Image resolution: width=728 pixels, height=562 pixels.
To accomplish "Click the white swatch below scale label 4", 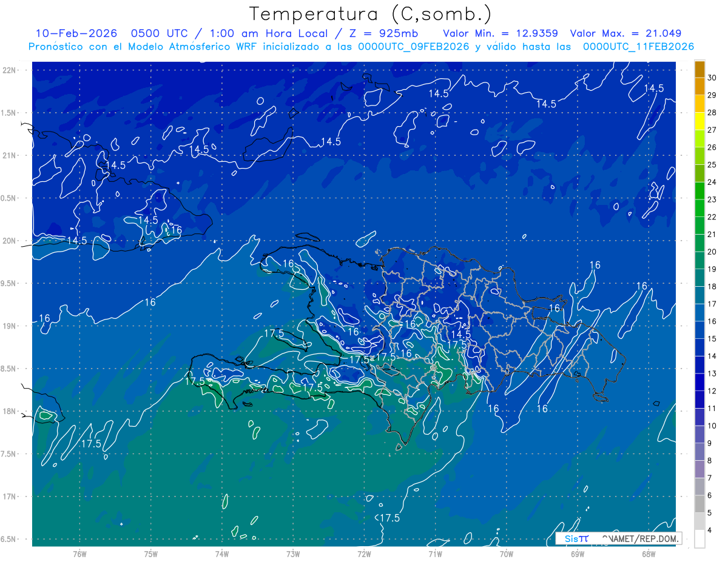I will click(699, 539).
